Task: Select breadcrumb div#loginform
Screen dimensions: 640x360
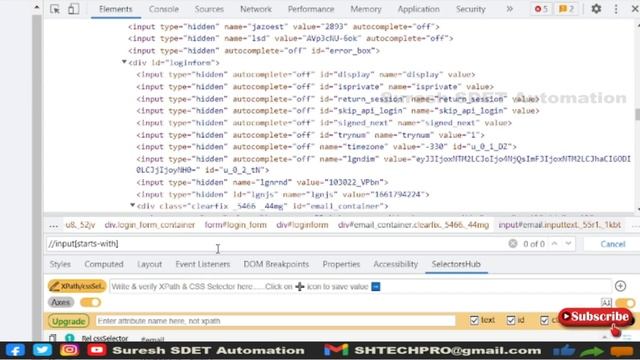Action: [x=302, y=225]
